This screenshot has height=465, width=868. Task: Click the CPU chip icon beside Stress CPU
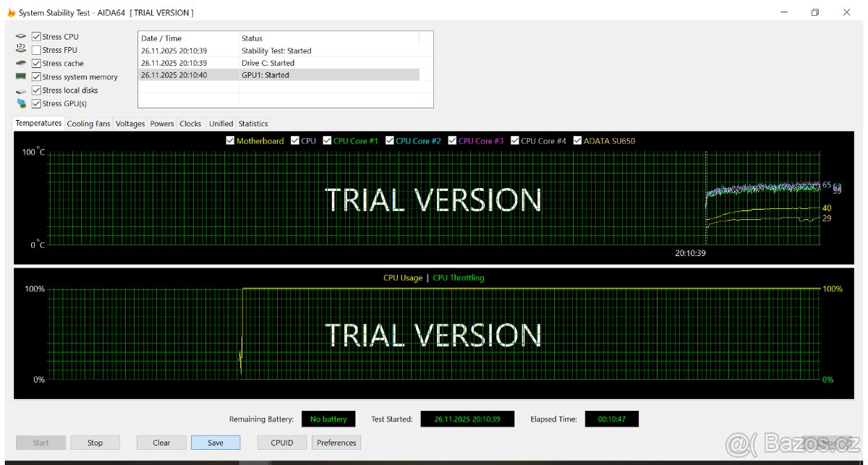point(20,36)
